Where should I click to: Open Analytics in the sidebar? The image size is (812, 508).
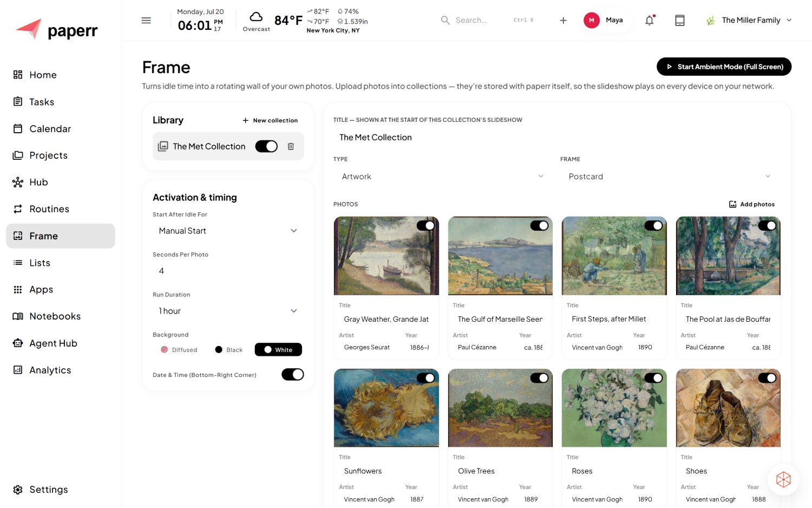tap(61, 370)
